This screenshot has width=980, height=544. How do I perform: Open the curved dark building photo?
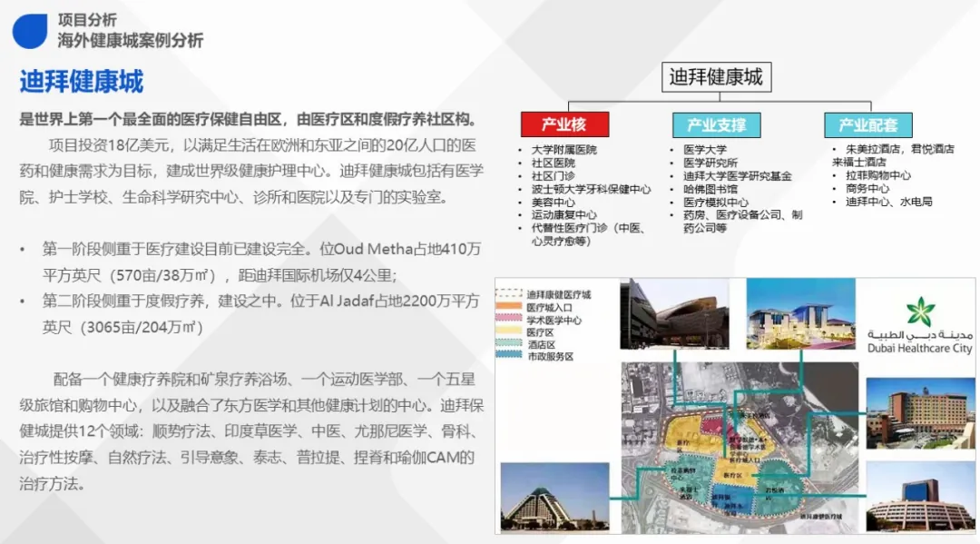674,313
